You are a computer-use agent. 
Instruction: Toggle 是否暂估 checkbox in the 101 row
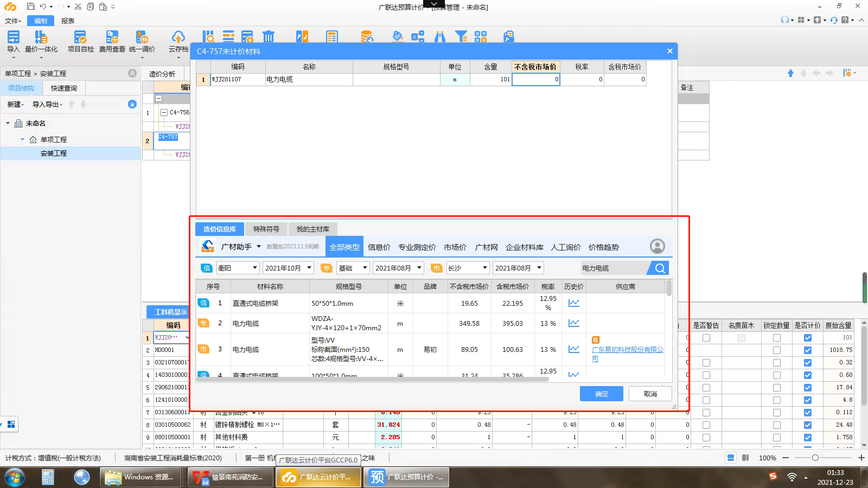pyautogui.click(x=706, y=338)
